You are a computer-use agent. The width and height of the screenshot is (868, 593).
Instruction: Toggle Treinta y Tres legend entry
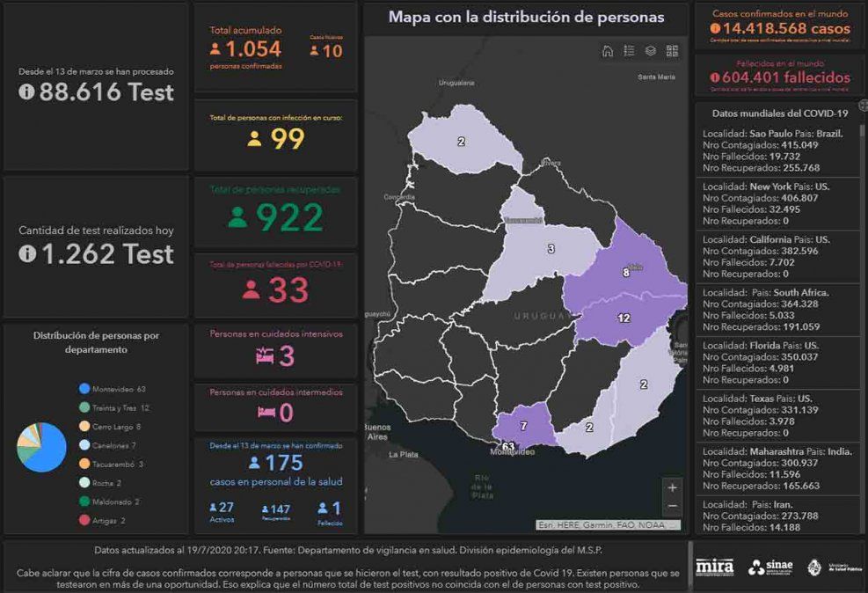click(x=113, y=407)
